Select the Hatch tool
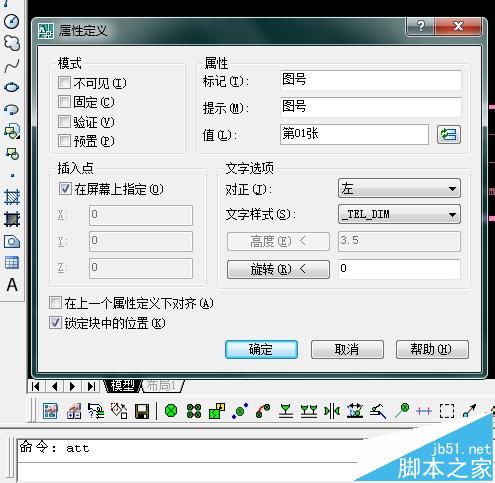The image size is (495, 483). click(x=12, y=197)
